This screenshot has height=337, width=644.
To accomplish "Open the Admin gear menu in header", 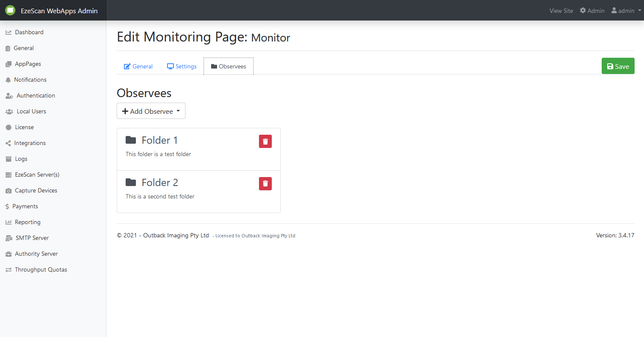I will point(592,11).
